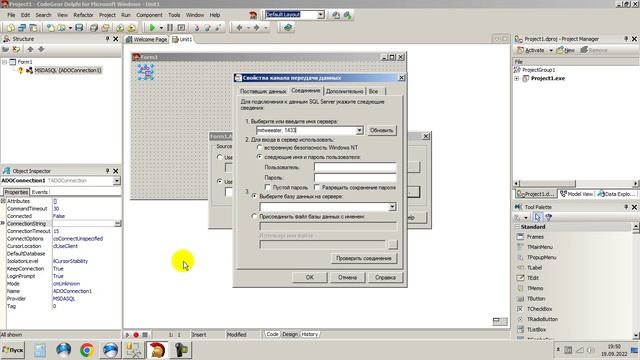Pin the Object Inspector panel

[x=107, y=171]
